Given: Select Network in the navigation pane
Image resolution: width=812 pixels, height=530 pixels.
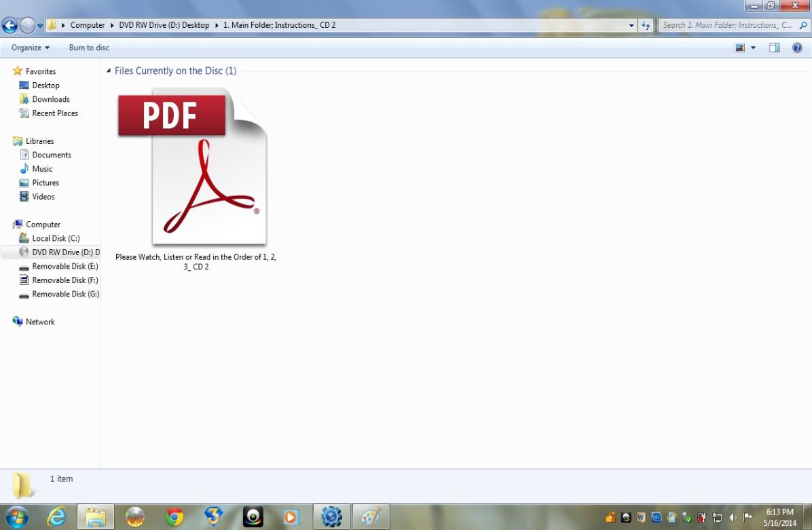Looking at the screenshot, I should (x=40, y=322).
